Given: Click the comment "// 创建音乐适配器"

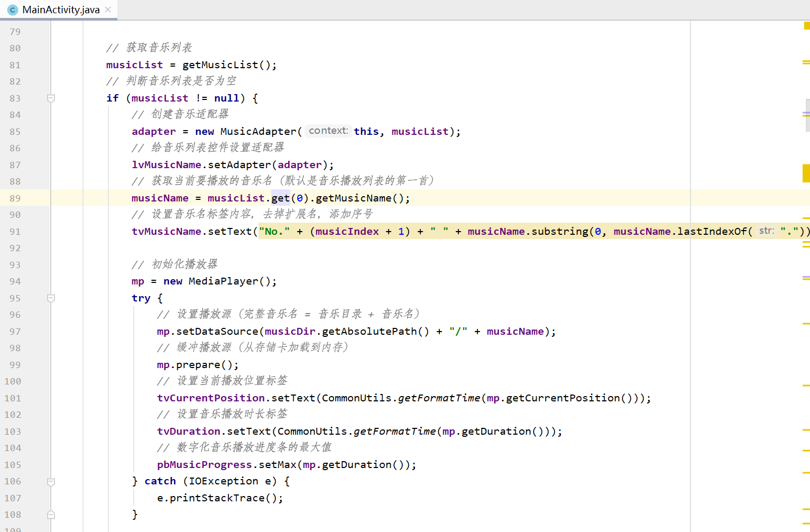Looking at the screenshot, I should click(x=180, y=114).
